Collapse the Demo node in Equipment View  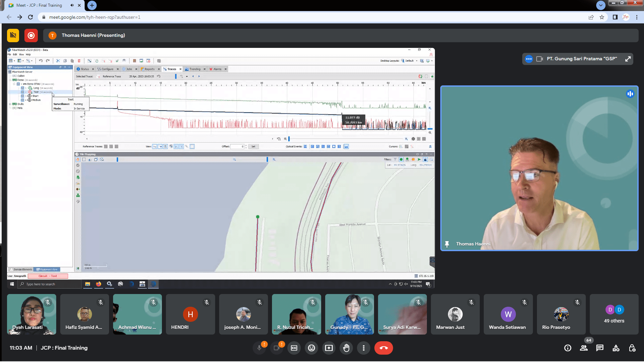click(x=10, y=80)
